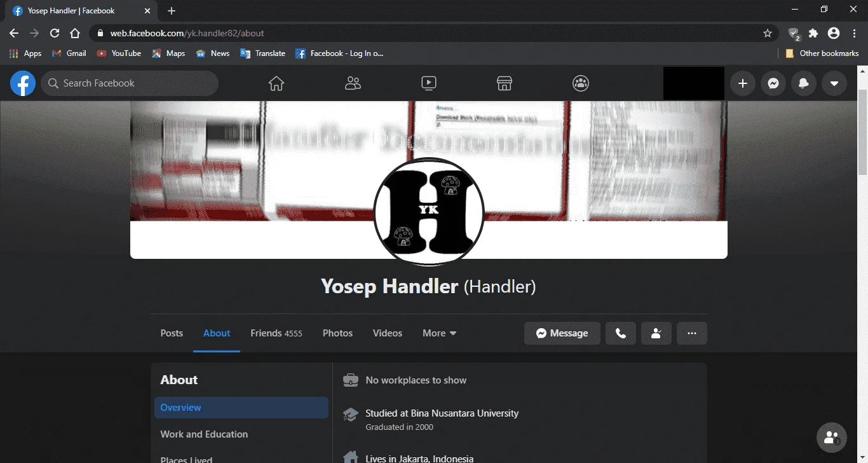Select Overview in About sidebar
This screenshot has width=868, height=463.
tap(241, 408)
